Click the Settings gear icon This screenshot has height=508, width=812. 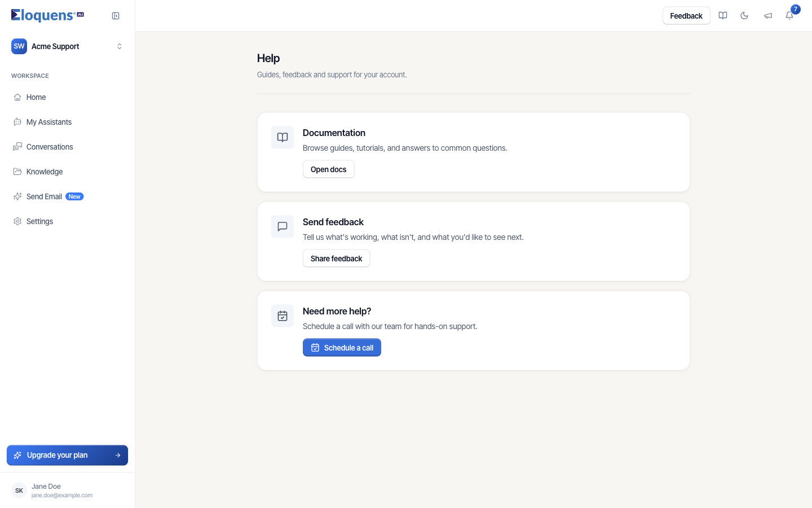tap(17, 221)
